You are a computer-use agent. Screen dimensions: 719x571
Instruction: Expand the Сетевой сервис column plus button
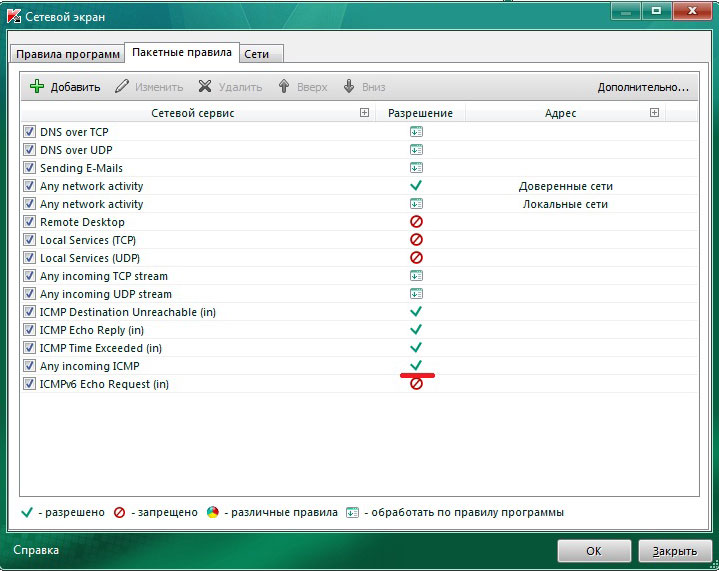click(364, 113)
